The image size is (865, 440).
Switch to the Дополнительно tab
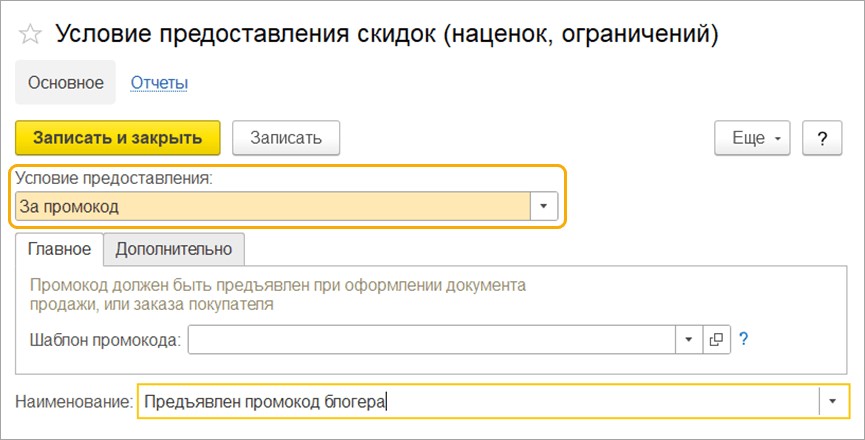(x=174, y=248)
